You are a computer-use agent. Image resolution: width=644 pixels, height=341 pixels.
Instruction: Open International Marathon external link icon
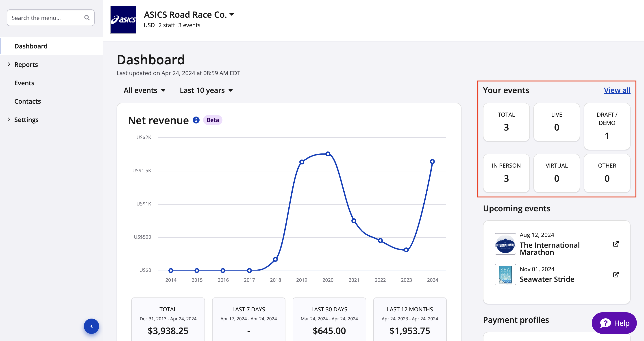tap(616, 244)
